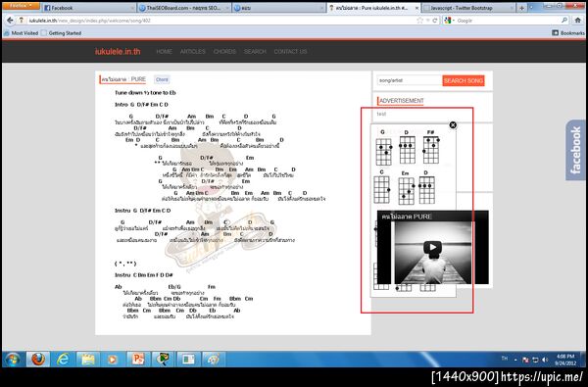This screenshot has height=387, width=588.
Task: Click the volume speaker tray icon
Action: 545,360
